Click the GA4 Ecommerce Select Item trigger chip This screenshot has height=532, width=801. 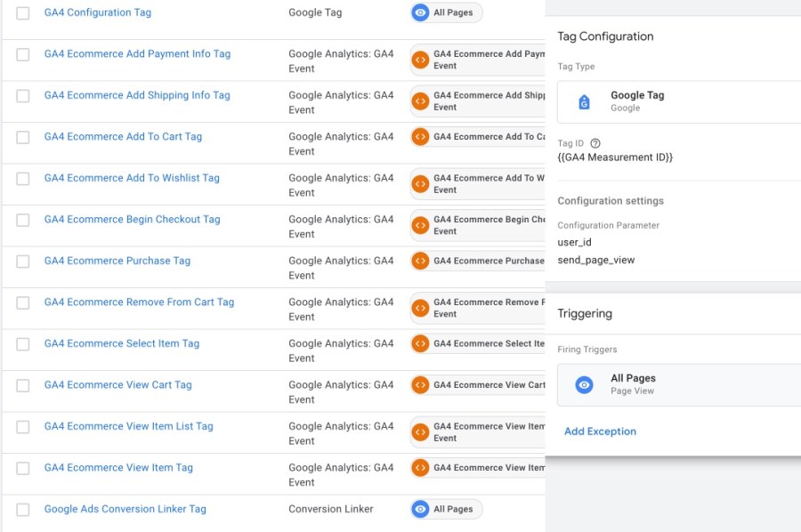point(481,343)
